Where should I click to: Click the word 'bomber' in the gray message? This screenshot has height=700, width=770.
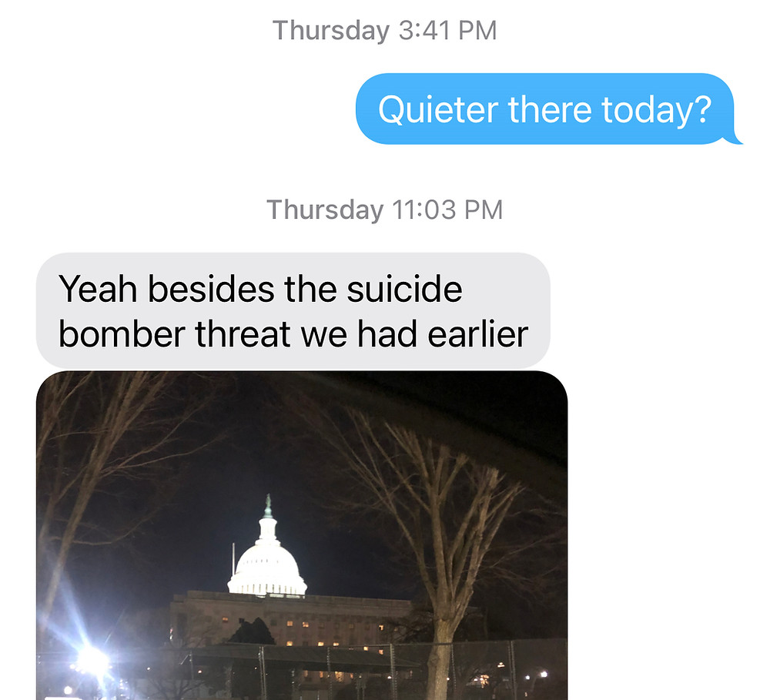coord(122,333)
